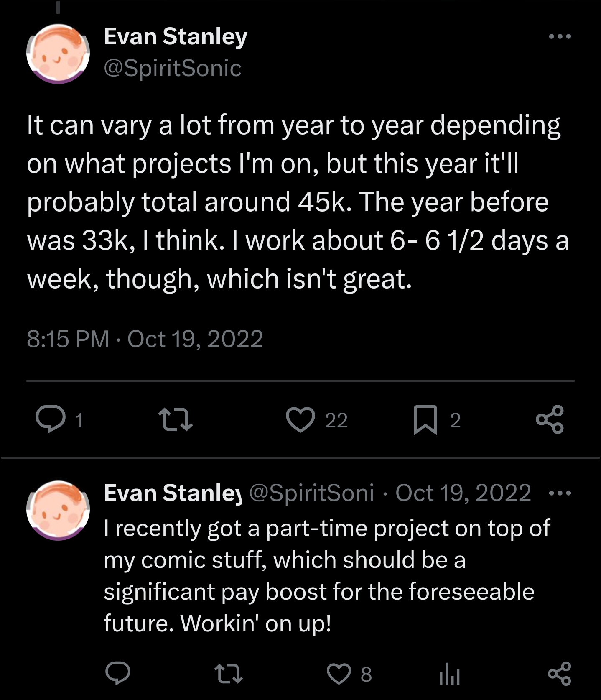Retweet the main 45k income tweet
Screen dimensions: 601x700
click(x=176, y=420)
